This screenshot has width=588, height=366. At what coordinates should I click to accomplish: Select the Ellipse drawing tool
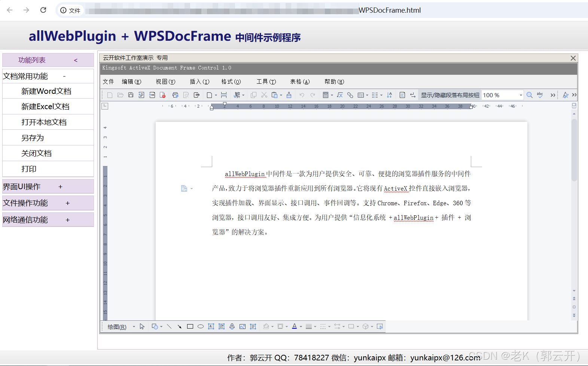201,326
